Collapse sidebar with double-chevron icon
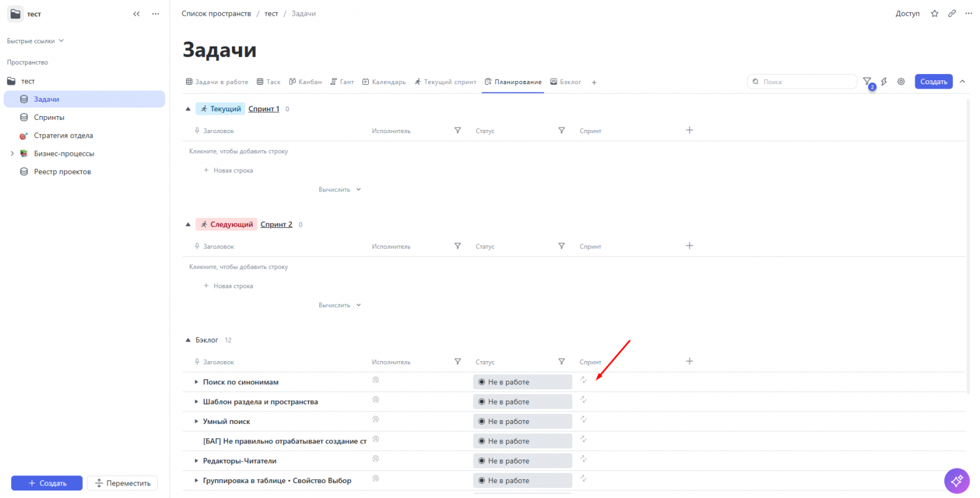This screenshot has width=980, height=498. click(x=136, y=13)
